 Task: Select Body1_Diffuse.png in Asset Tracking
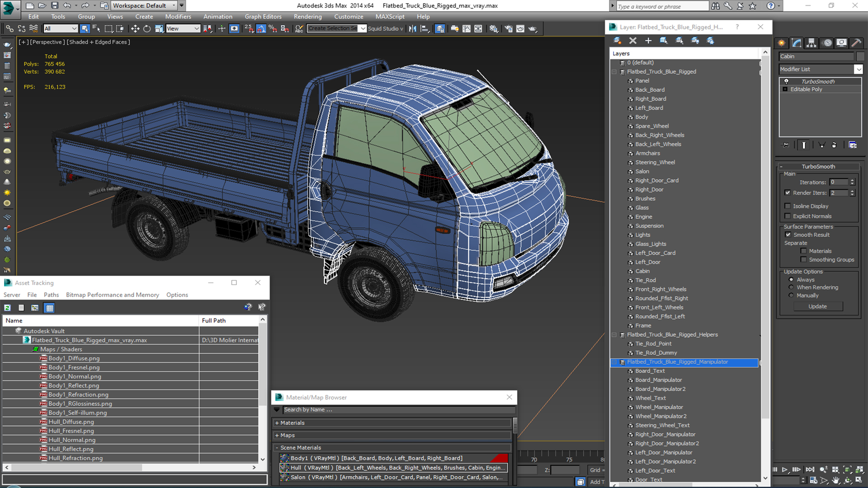[74, 358]
